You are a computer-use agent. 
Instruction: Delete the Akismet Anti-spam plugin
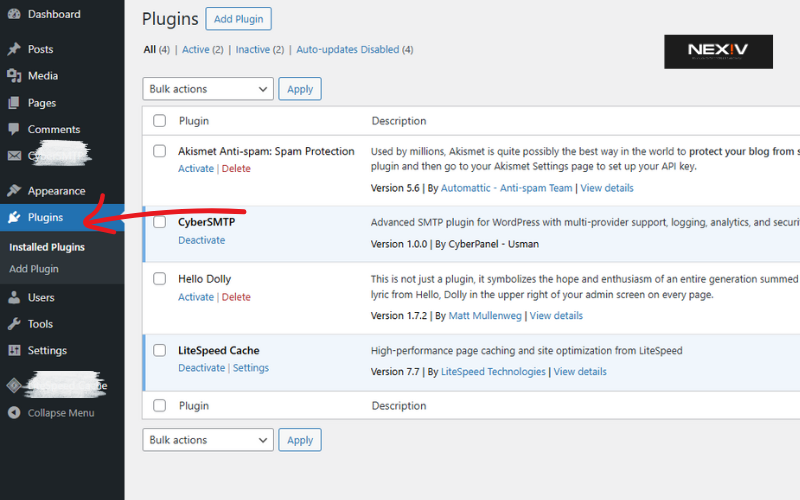click(x=236, y=168)
